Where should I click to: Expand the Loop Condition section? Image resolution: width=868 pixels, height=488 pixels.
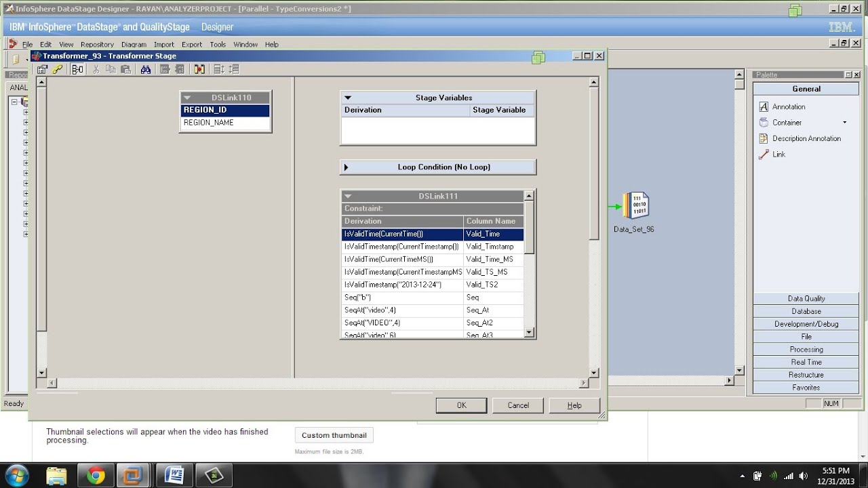click(x=347, y=167)
